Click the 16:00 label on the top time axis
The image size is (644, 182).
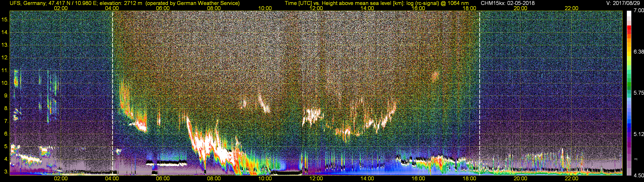click(418, 8)
